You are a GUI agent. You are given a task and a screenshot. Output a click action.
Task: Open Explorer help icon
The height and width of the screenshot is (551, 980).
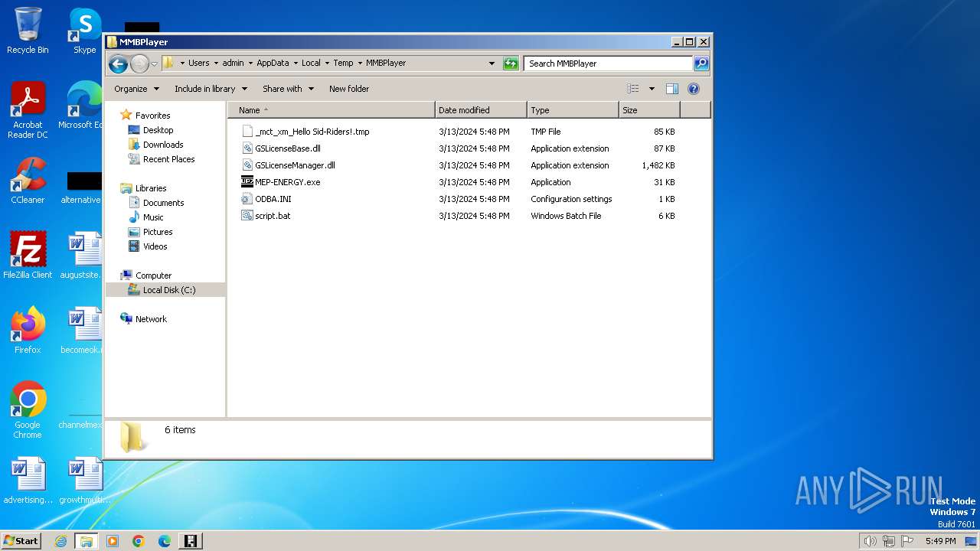pos(694,89)
